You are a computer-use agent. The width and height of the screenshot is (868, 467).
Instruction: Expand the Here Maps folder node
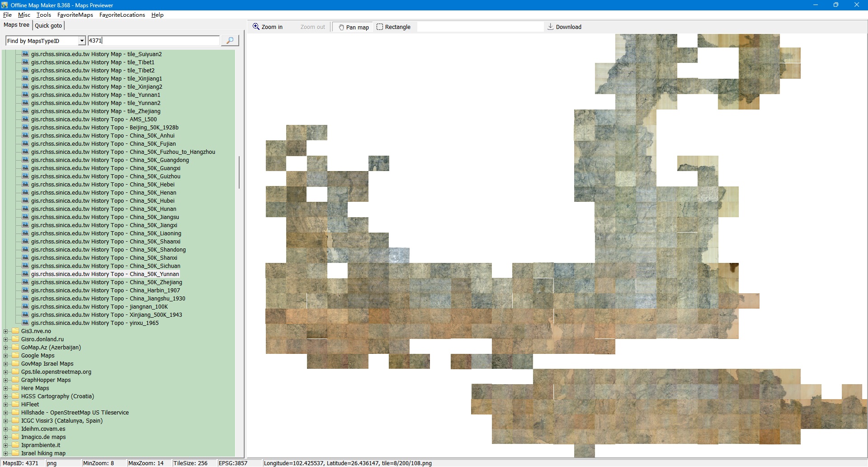click(6, 388)
